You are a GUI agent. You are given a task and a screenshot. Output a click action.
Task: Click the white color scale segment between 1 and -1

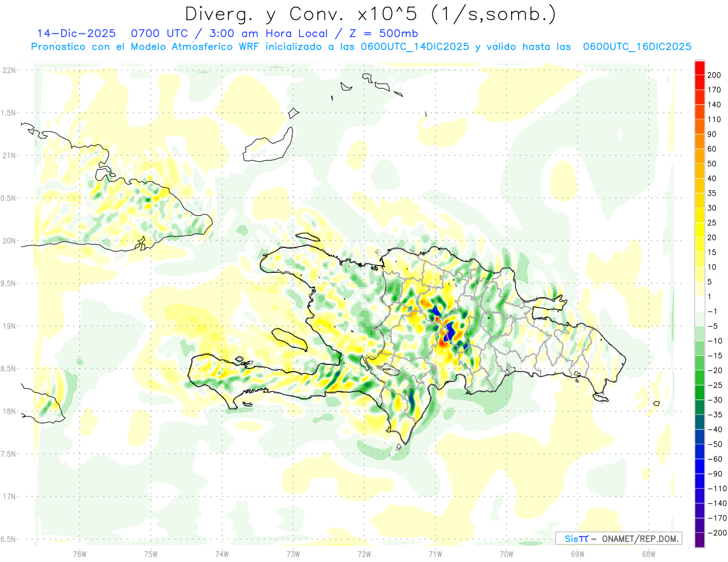tap(699, 304)
